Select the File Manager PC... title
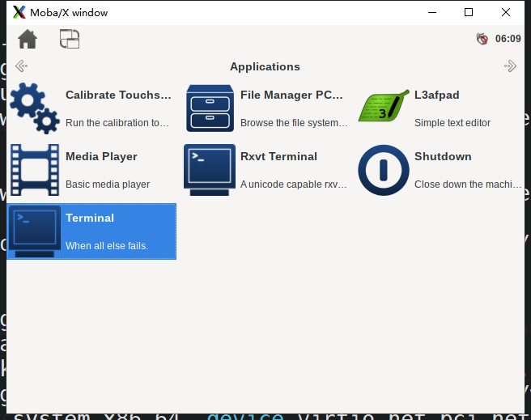This screenshot has width=531, height=420. click(x=291, y=95)
